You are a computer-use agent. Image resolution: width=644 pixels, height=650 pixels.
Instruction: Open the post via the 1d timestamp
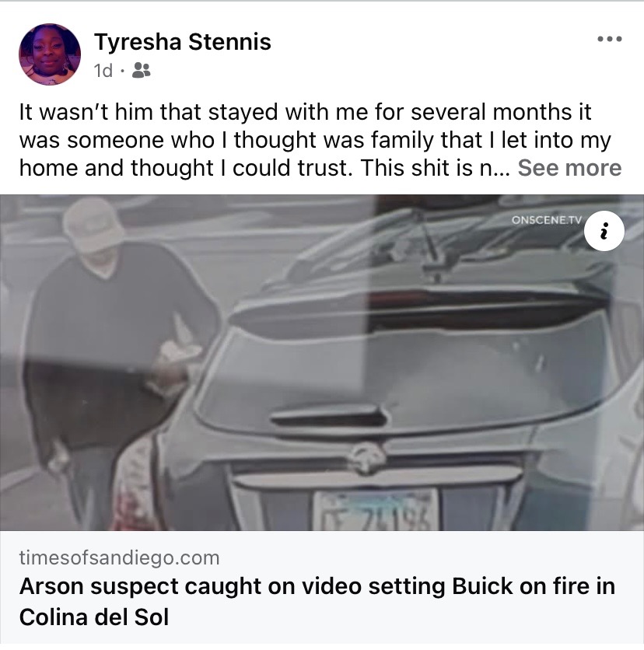coord(103,71)
